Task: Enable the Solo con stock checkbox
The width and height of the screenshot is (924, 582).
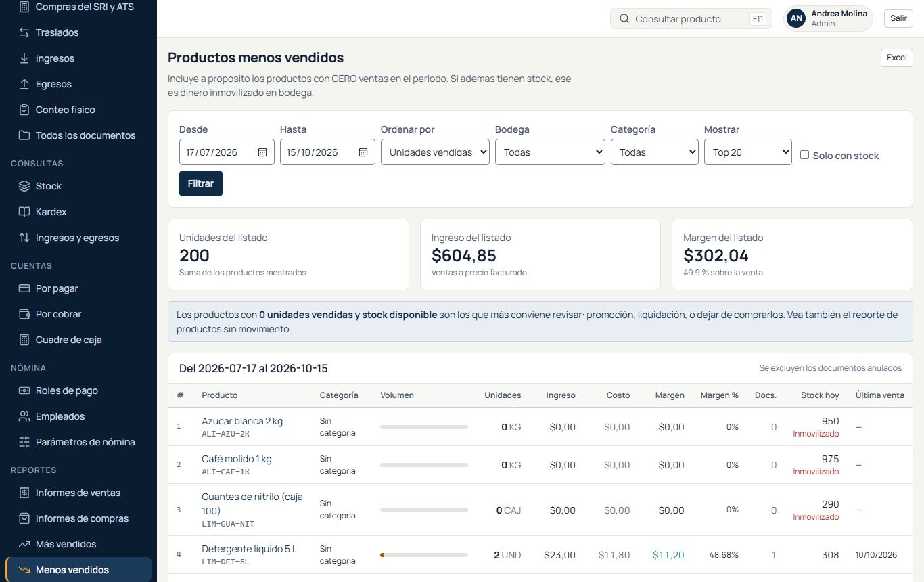Action: coord(804,155)
